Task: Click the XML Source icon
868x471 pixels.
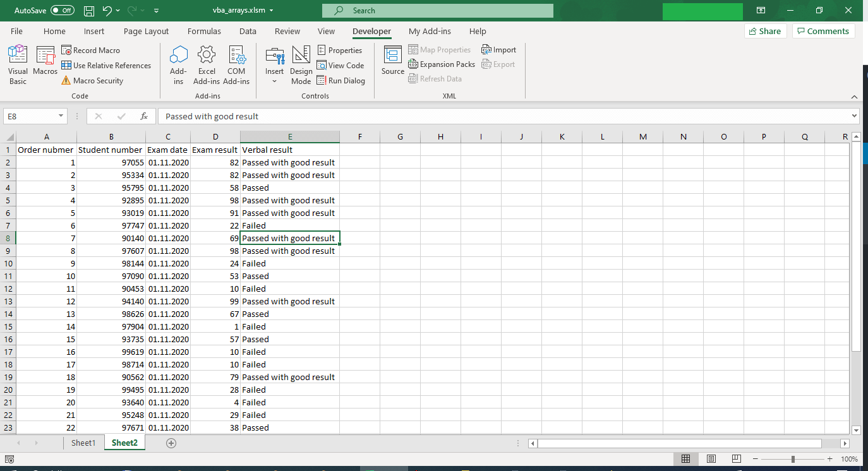Action: [393, 62]
